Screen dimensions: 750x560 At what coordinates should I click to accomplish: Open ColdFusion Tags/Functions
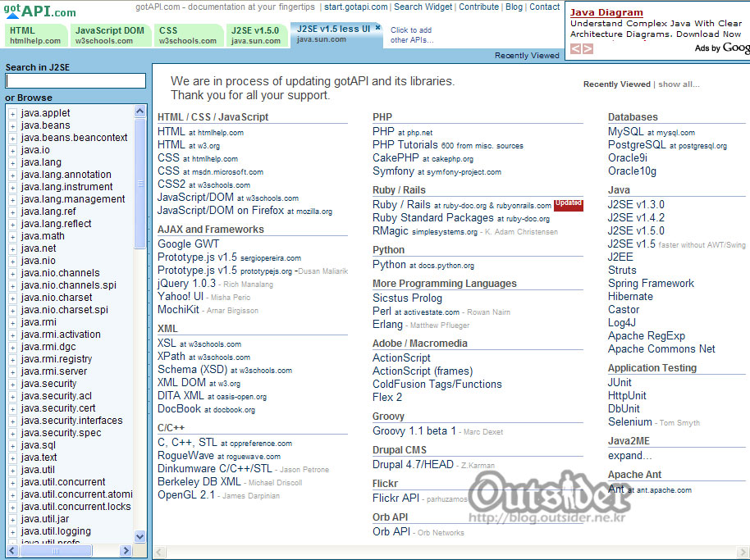point(437,384)
